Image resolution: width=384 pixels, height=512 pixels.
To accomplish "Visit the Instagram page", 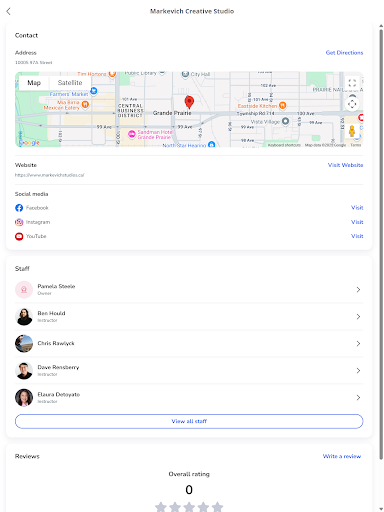I will pos(357,222).
